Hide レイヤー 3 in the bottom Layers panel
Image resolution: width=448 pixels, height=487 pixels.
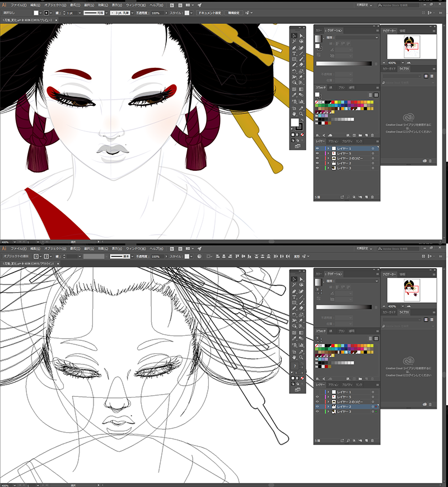pos(317,411)
